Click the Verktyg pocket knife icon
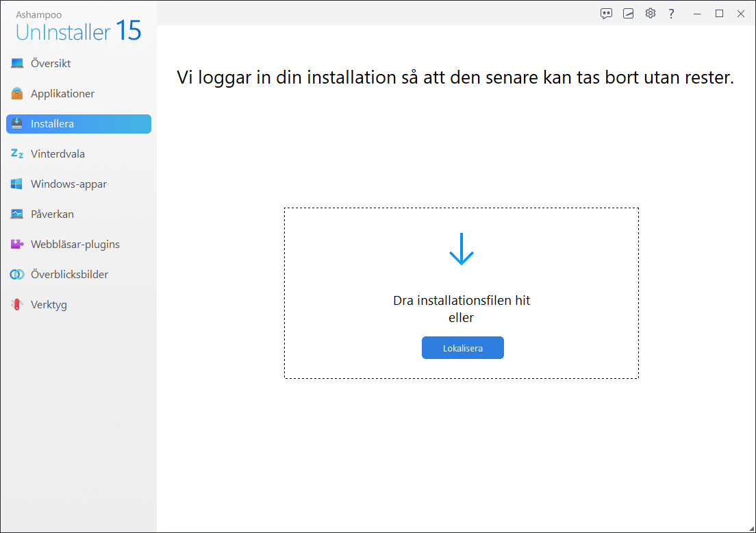The height and width of the screenshot is (533, 756). click(x=17, y=304)
